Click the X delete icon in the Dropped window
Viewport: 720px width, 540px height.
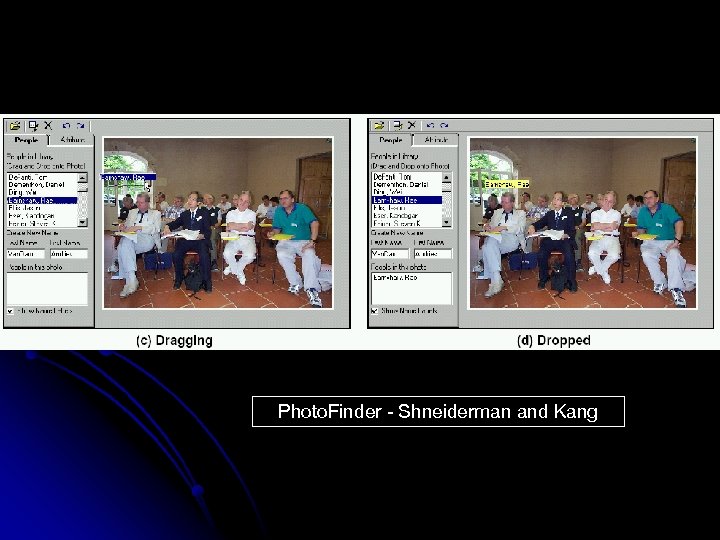(x=412, y=125)
